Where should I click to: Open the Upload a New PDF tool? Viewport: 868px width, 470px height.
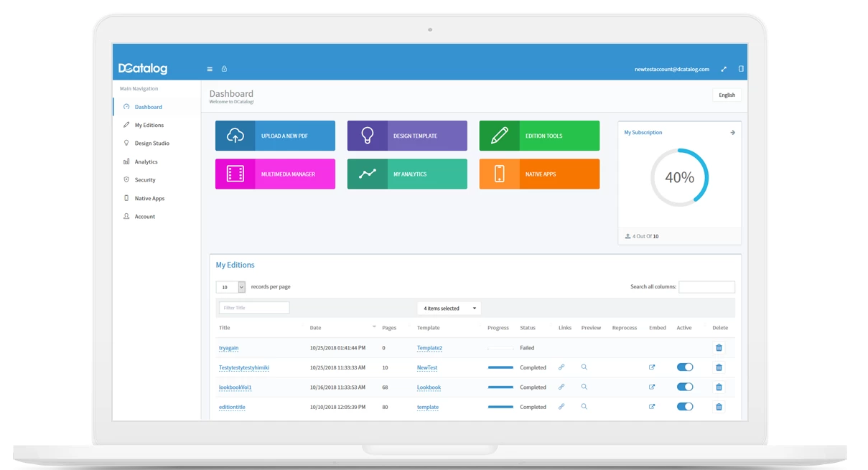(x=275, y=135)
